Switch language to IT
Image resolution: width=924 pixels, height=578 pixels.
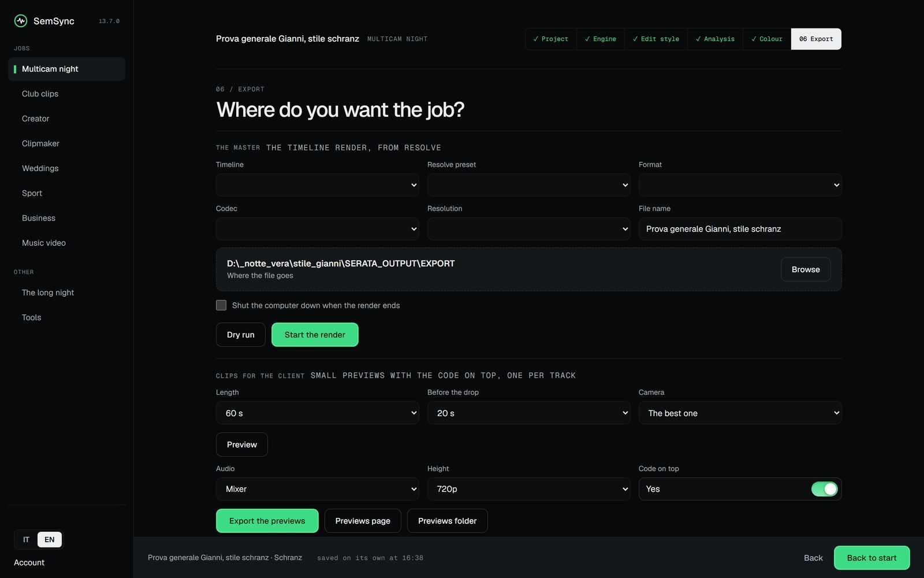click(x=26, y=539)
